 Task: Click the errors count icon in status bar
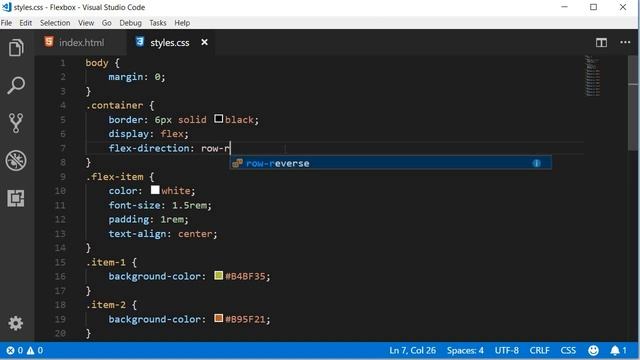click(10, 350)
